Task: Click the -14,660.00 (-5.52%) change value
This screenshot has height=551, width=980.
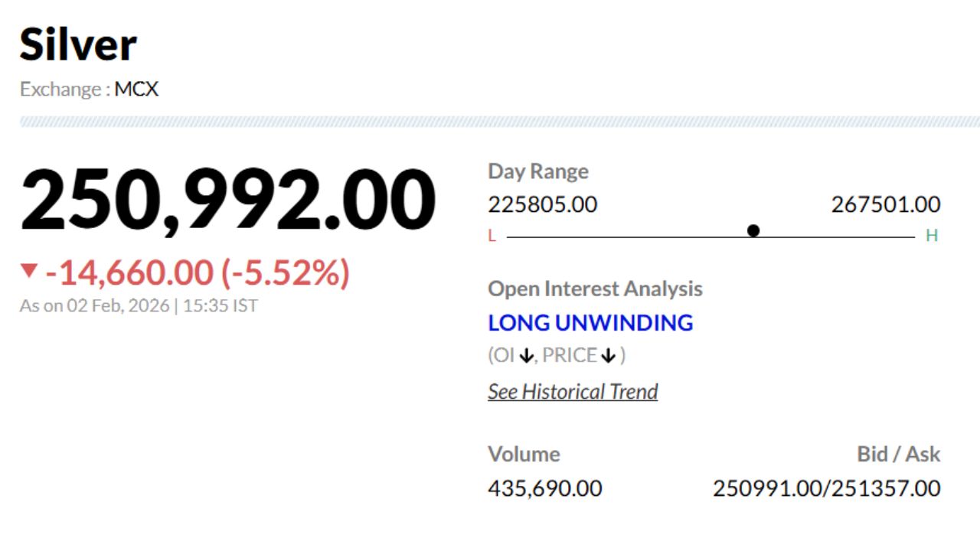Action: [198, 272]
